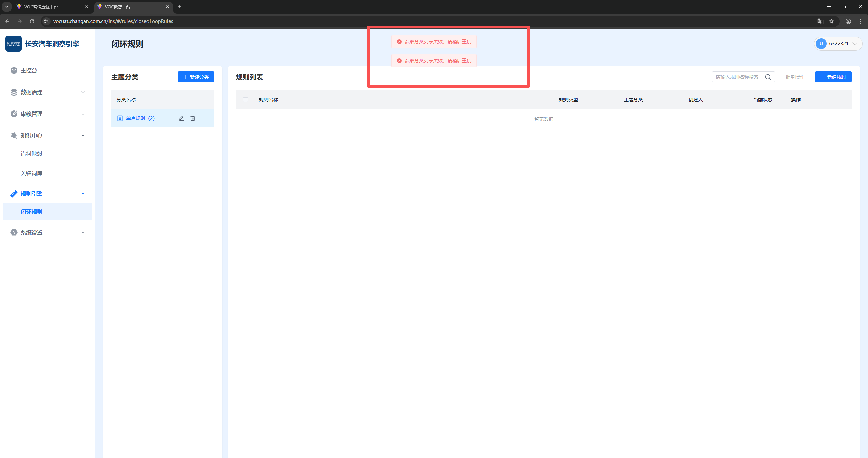Click the Changan Auto logo icon
Image resolution: width=868 pixels, height=458 pixels.
[14, 44]
